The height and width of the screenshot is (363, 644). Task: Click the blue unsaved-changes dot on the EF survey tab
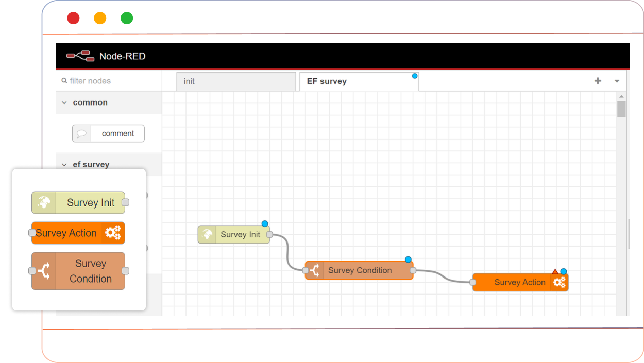click(414, 76)
